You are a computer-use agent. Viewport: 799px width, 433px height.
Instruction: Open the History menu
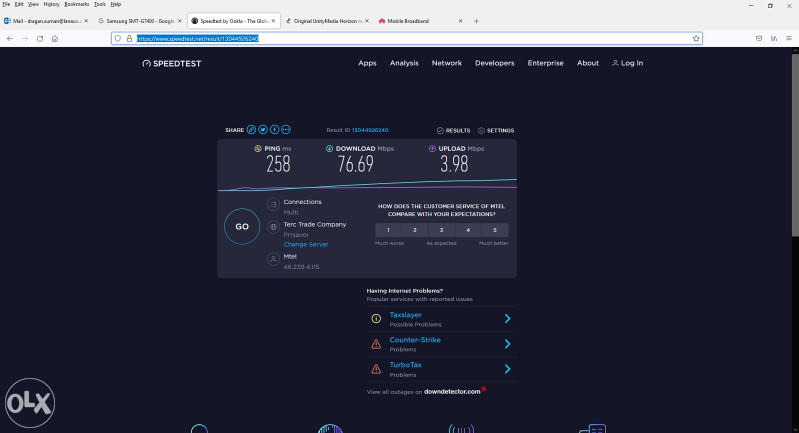[x=51, y=4]
